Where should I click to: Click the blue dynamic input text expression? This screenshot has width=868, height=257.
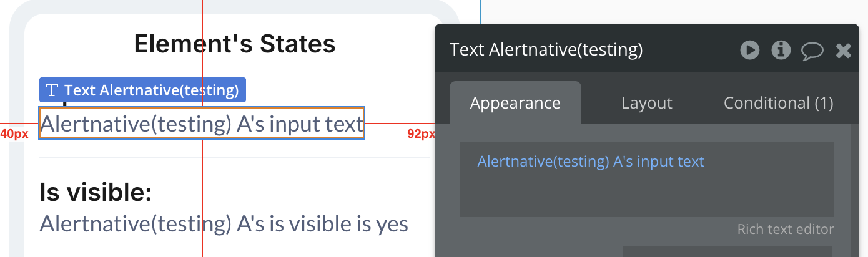tap(590, 162)
